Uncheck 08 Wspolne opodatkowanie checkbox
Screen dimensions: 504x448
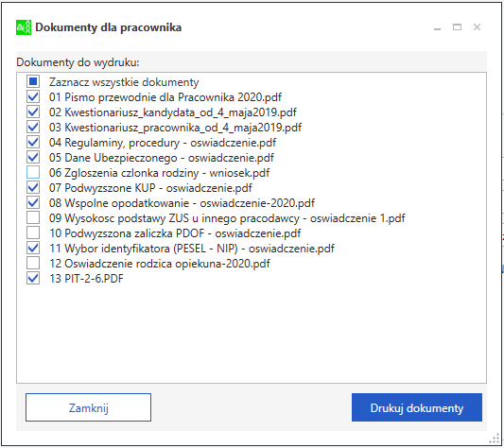[x=33, y=202]
